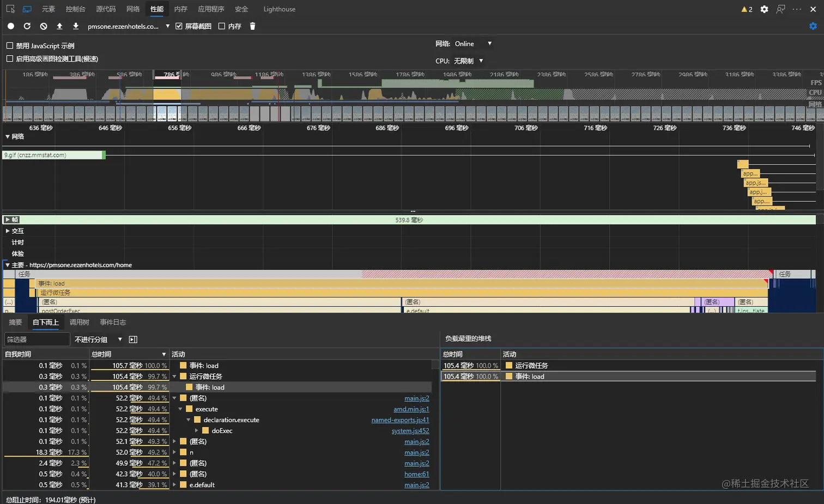
Task: Open the 安全 tab
Action: [x=241, y=9]
